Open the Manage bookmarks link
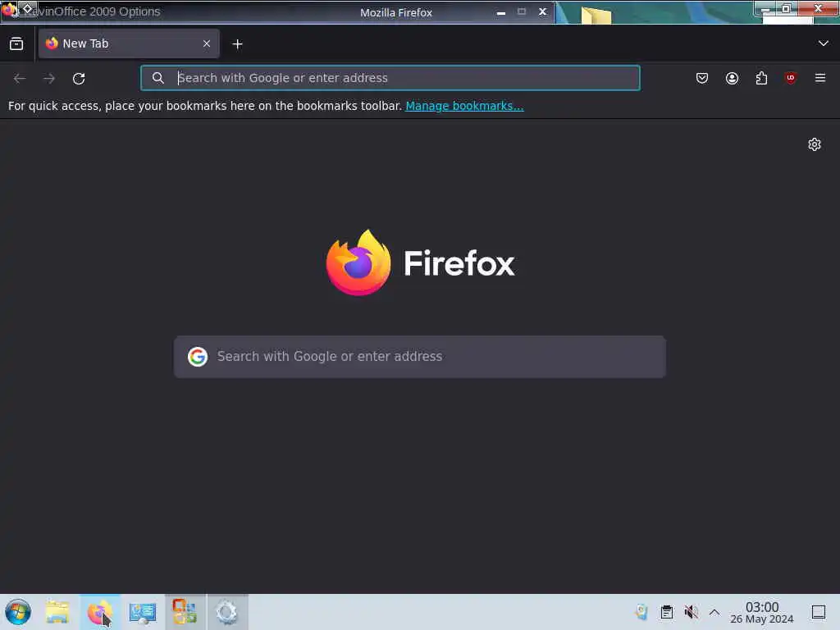This screenshot has height=630, width=840. click(464, 106)
